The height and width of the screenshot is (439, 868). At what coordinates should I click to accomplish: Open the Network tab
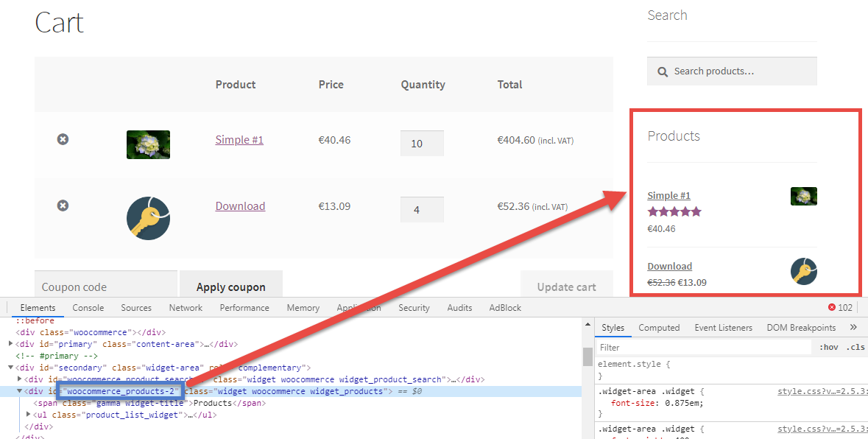coord(186,308)
